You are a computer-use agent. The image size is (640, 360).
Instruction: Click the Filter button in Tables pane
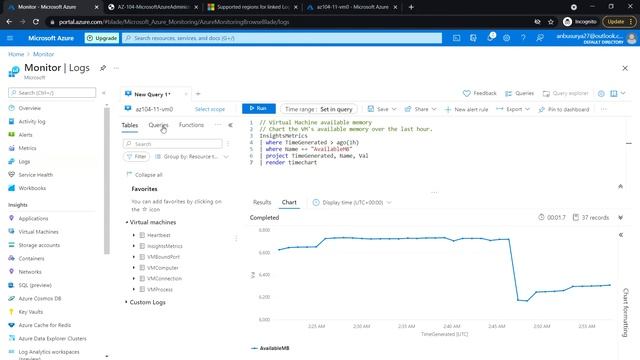[136, 157]
